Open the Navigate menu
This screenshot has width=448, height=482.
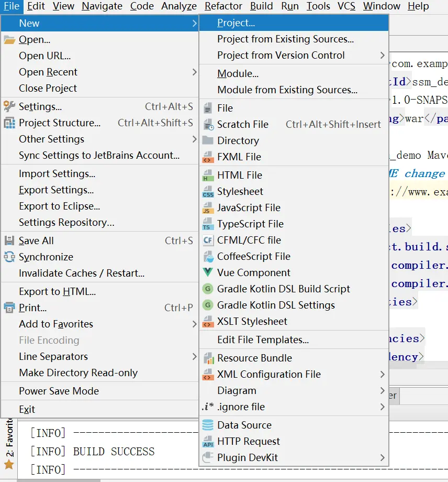click(x=102, y=6)
